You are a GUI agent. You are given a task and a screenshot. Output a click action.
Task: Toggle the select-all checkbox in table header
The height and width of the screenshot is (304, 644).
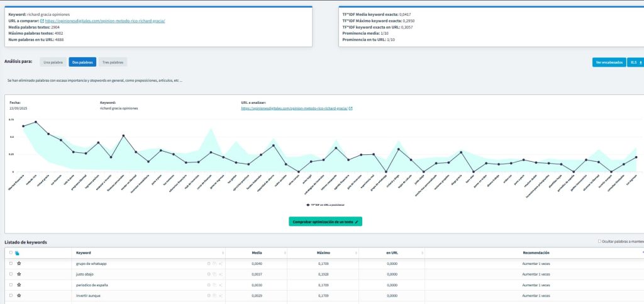tap(11, 252)
